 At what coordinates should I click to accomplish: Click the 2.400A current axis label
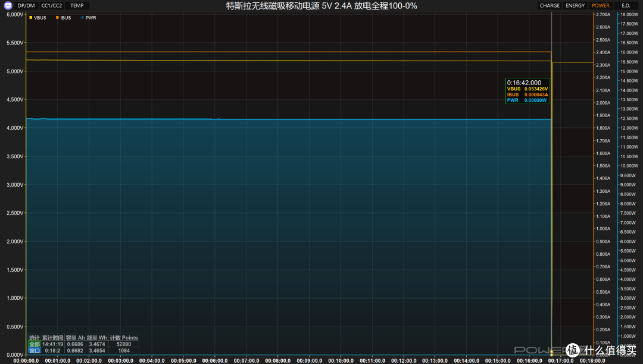click(x=603, y=52)
